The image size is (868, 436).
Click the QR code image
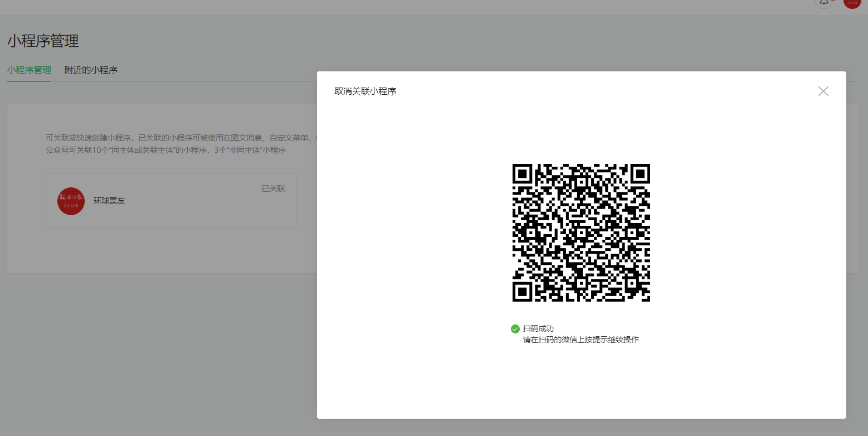point(581,232)
